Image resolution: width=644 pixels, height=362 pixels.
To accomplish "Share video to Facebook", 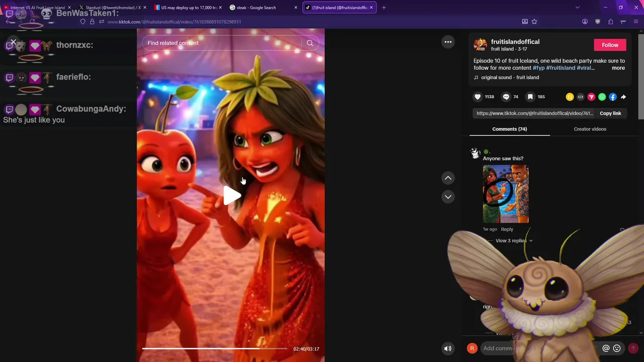I will point(612,97).
